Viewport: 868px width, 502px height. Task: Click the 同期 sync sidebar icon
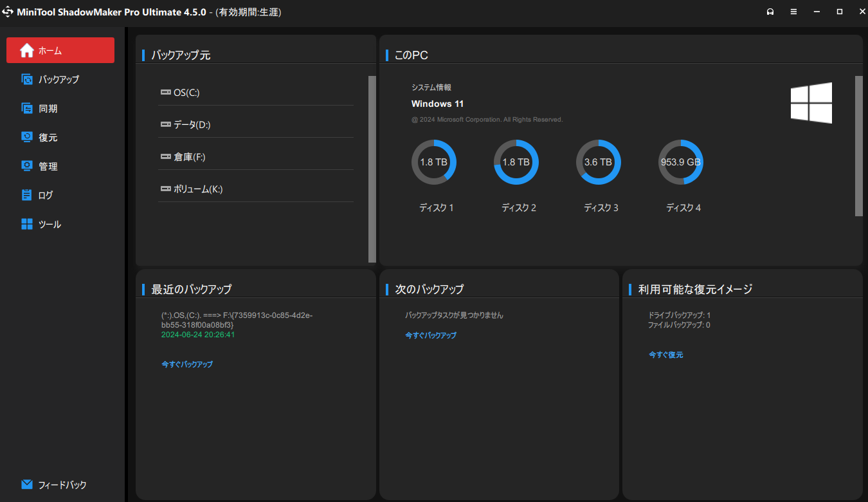pyautogui.click(x=27, y=108)
